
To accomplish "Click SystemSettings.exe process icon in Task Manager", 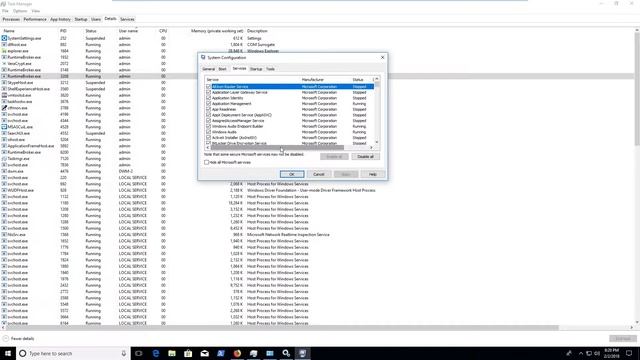I will click(x=4, y=38).
